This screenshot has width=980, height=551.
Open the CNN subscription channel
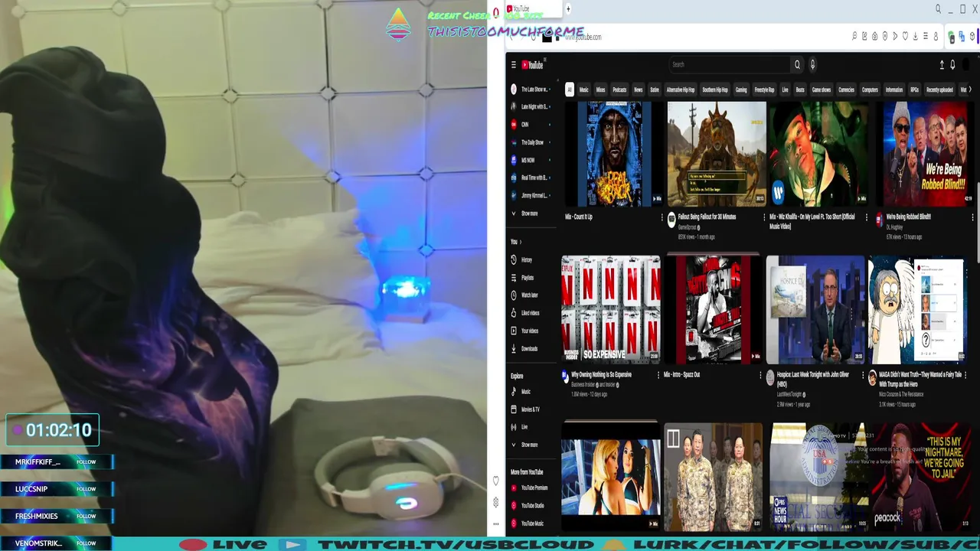click(x=531, y=125)
